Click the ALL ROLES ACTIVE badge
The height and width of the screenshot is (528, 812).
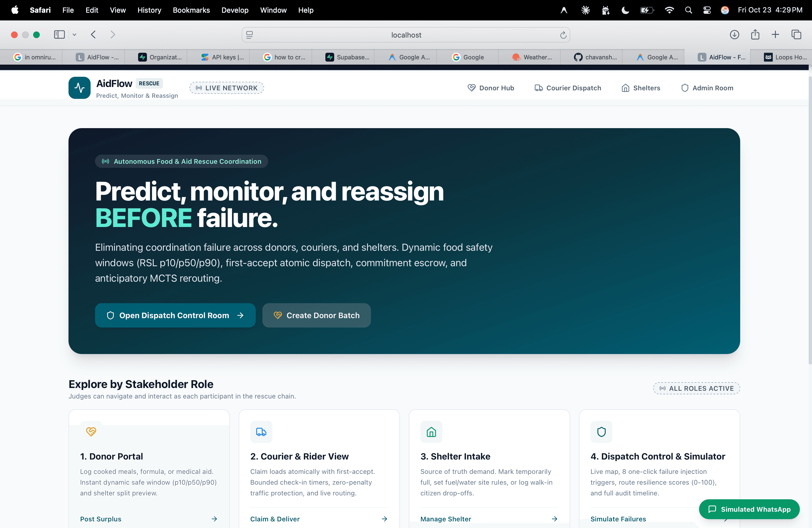pyautogui.click(x=696, y=388)
